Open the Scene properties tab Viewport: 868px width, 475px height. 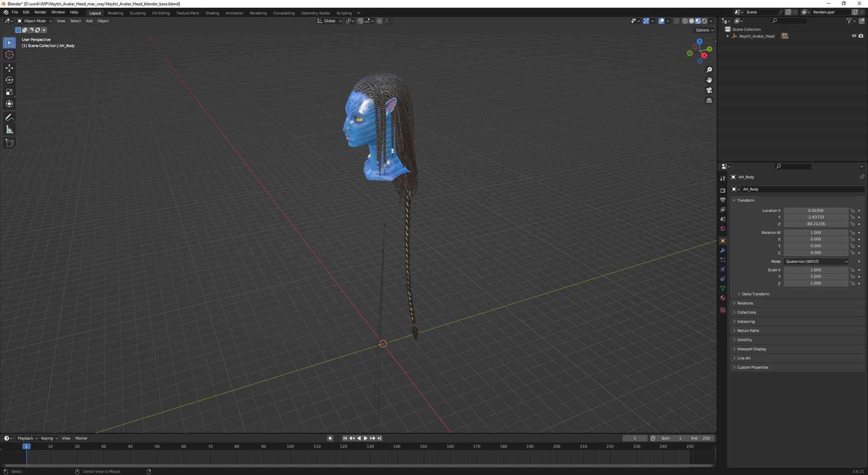click(722, 219)
